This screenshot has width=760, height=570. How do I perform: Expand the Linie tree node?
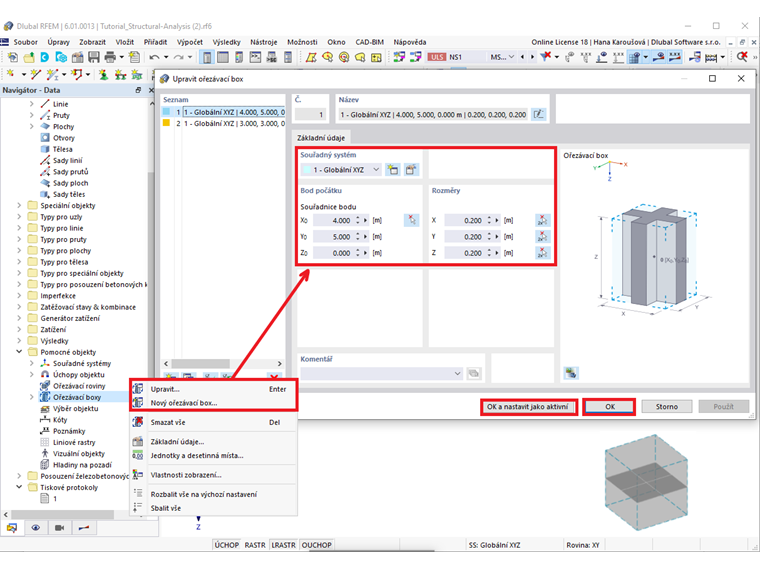32,104
